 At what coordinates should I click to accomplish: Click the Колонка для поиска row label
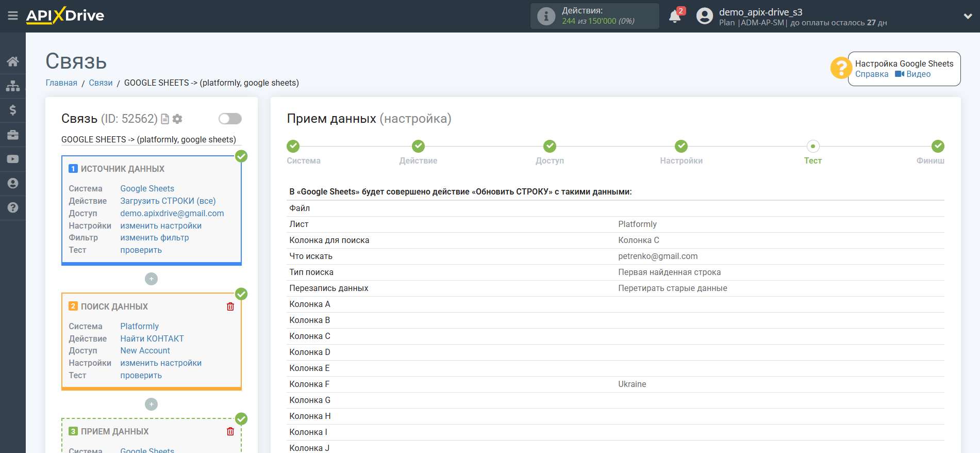(329, 240)
